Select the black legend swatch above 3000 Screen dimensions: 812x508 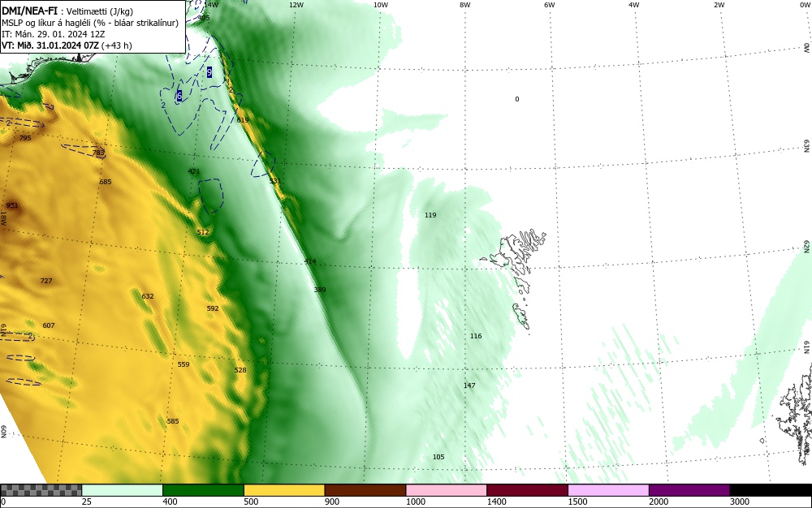click(771, 490)
